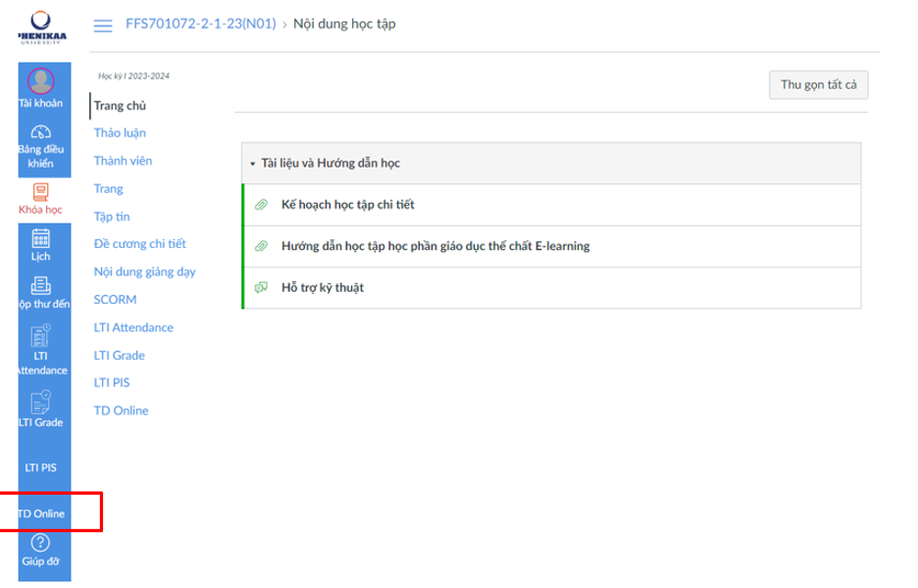
Task: Toggle the hamburger course navigation menu
Action: pos(102,24)
